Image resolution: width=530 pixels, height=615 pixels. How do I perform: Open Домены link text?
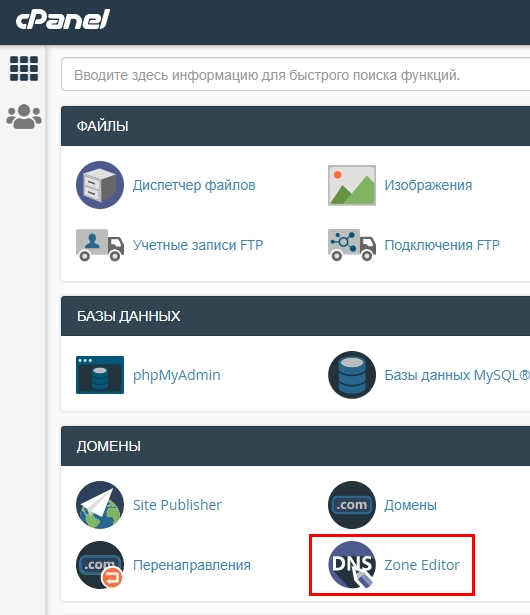pos(410,505)
